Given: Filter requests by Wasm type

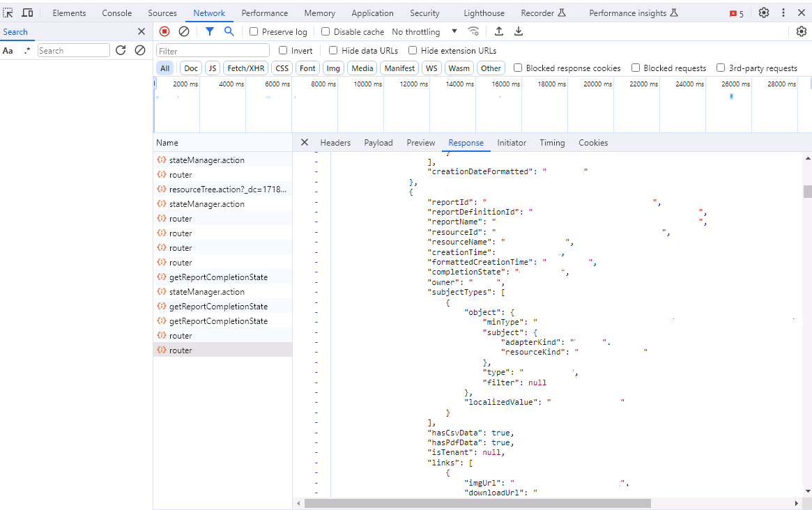Looking at the screenshot, I should [459, 68].
